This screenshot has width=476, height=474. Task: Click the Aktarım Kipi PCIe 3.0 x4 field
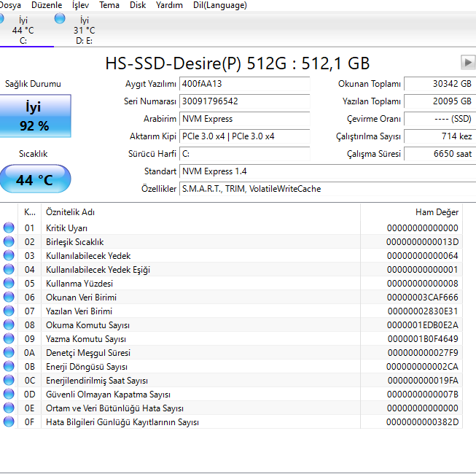tap(245, 136)
